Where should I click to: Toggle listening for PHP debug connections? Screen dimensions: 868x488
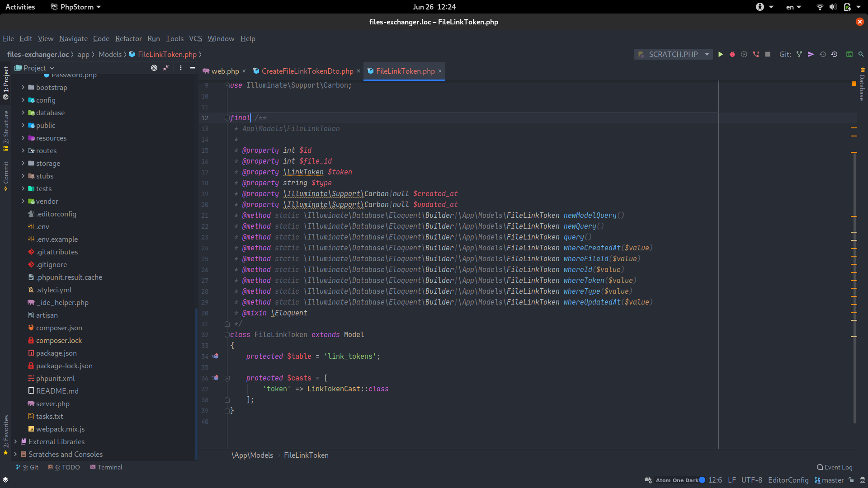point(756,54)
